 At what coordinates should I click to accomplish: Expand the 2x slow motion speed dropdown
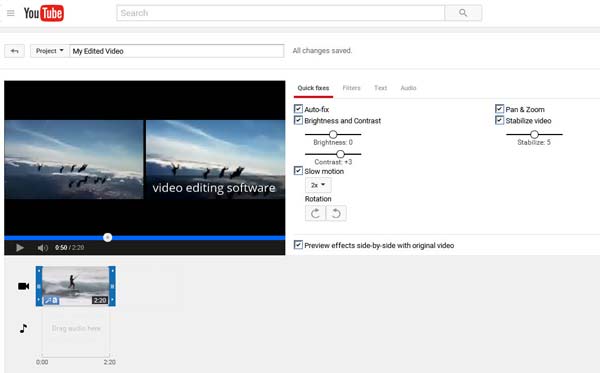[318, 185]
